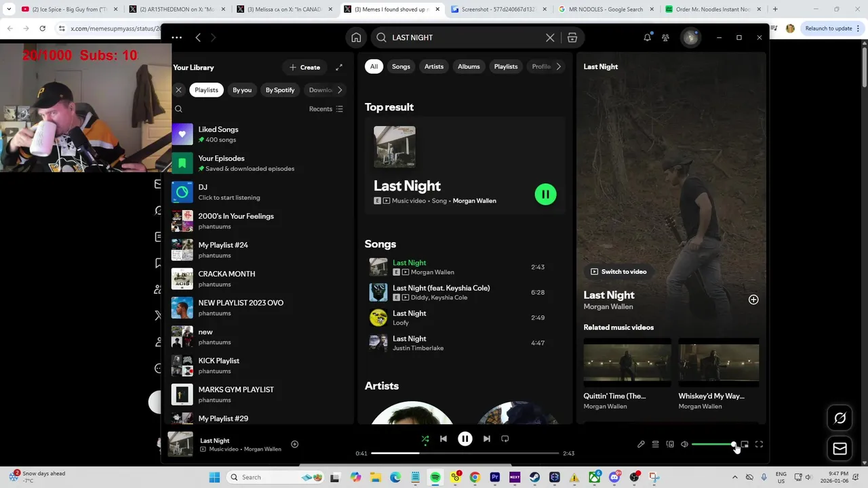Viewport: 868px width, 488px height.
Task: Clear the LAST NIGHT search text
Action: tap(550, 37)
